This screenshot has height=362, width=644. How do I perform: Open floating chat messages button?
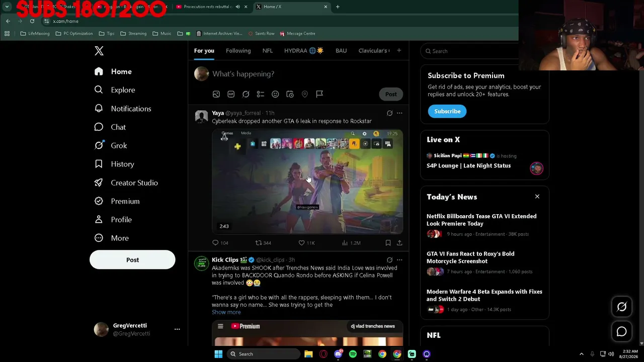tap(622, 331)
